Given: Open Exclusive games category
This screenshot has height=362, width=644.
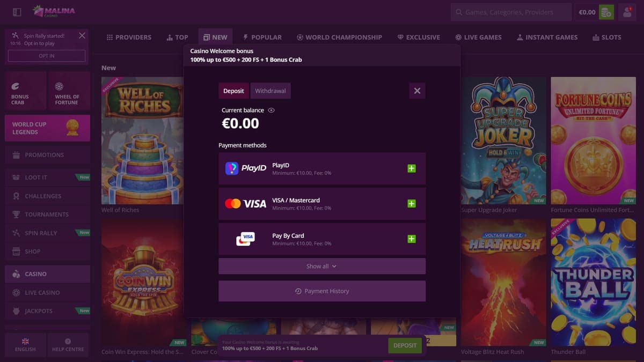Looking at the screenshot, I should point(419,38).
